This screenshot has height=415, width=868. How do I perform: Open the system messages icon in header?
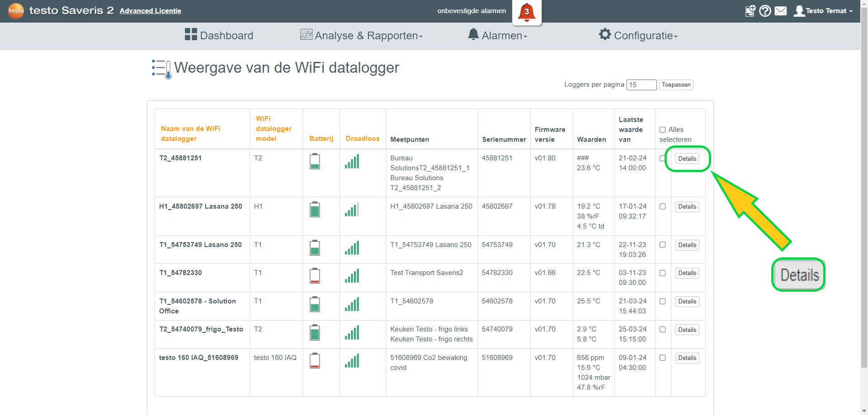(x=750, y=11)
